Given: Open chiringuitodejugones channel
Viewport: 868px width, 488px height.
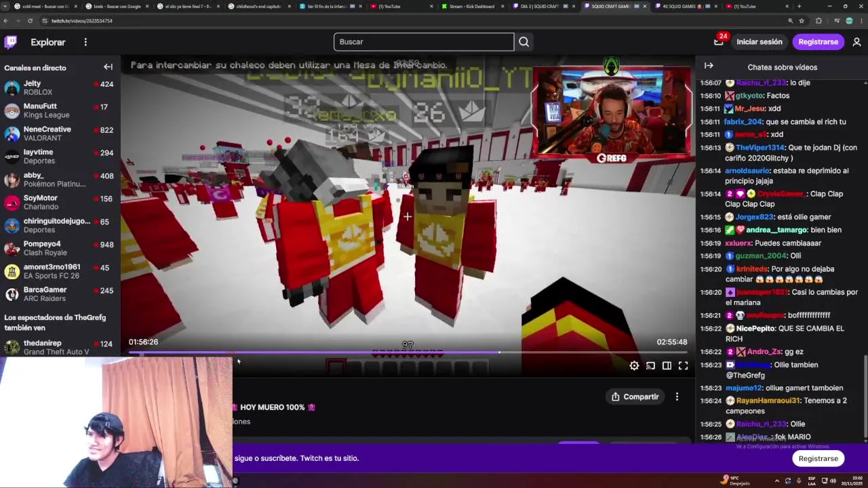Looking at the screenshot, I should pyautogui.click(x=60, y=226).
